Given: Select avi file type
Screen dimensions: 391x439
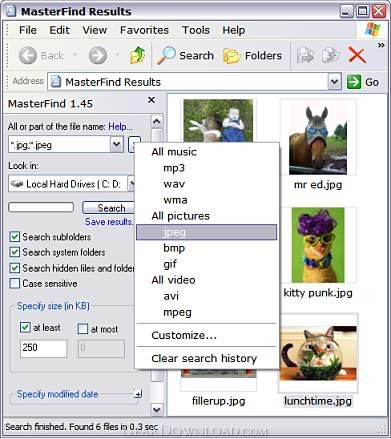Looking at the screenshot, I should 207,296.
